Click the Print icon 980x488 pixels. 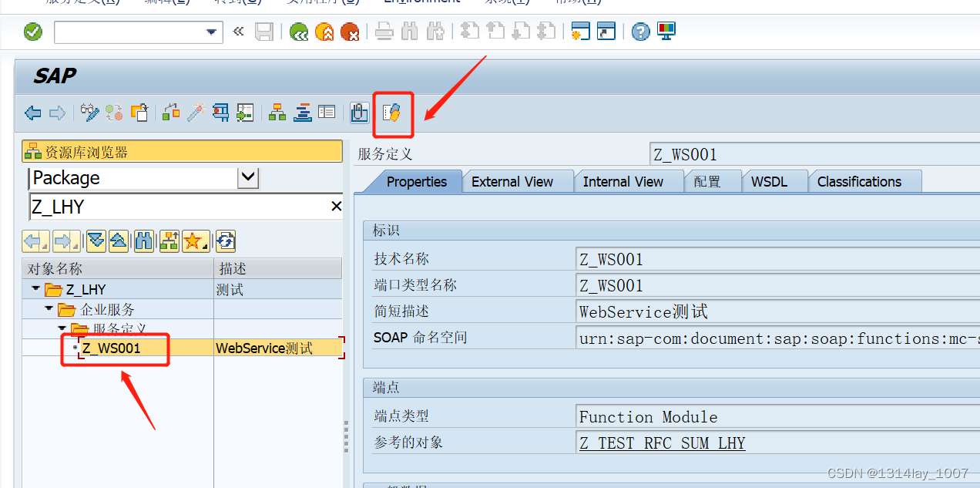(x=384, y=32)
